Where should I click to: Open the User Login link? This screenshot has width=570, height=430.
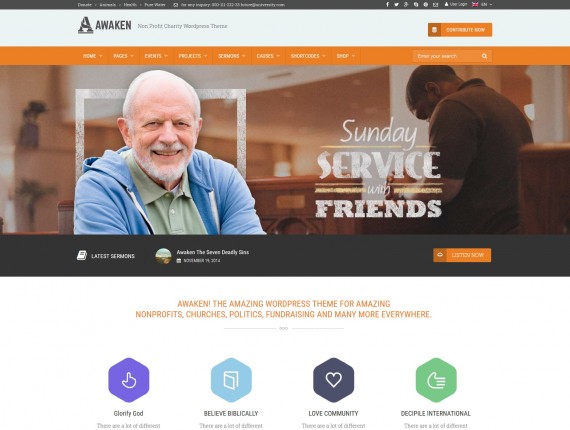coord(456,5)
